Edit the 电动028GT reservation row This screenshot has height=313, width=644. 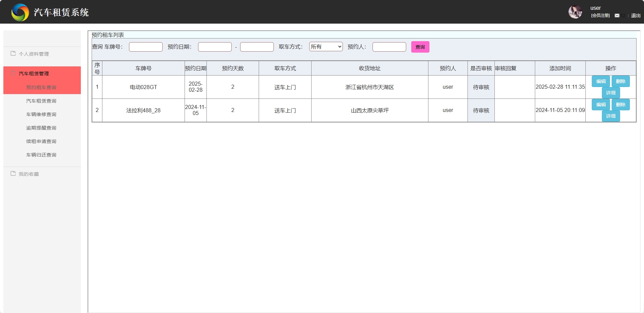pyautogui.click(x=601, y=81)
